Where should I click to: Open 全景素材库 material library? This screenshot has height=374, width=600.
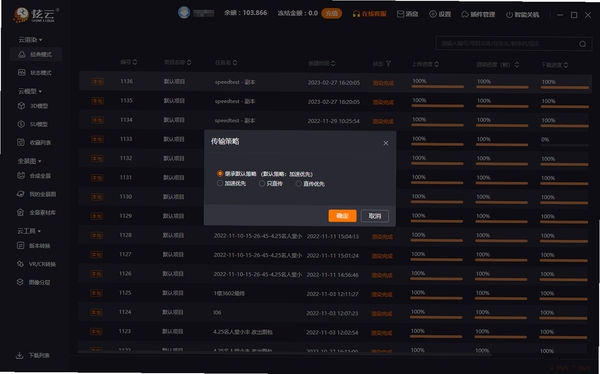tap(37, 212)
